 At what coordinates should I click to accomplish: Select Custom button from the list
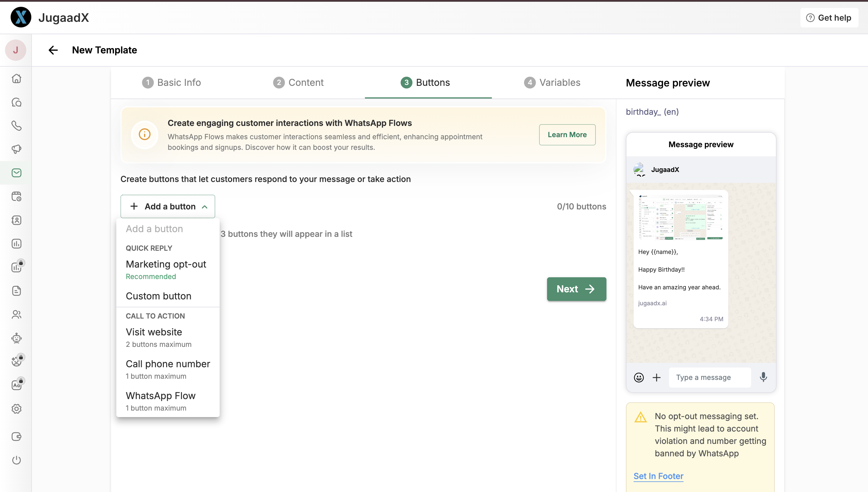pos(158,296)
